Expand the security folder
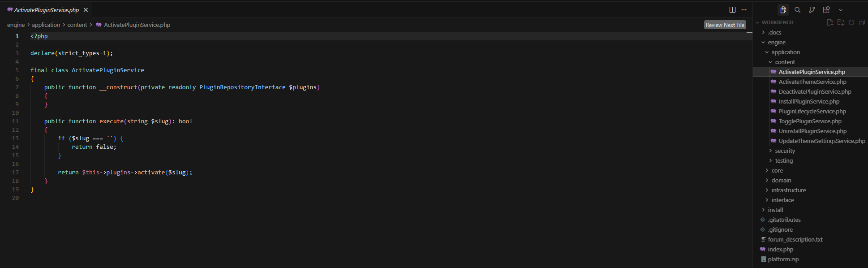The width and height of the screenshot is (868, 268). (x=785, y=151)
